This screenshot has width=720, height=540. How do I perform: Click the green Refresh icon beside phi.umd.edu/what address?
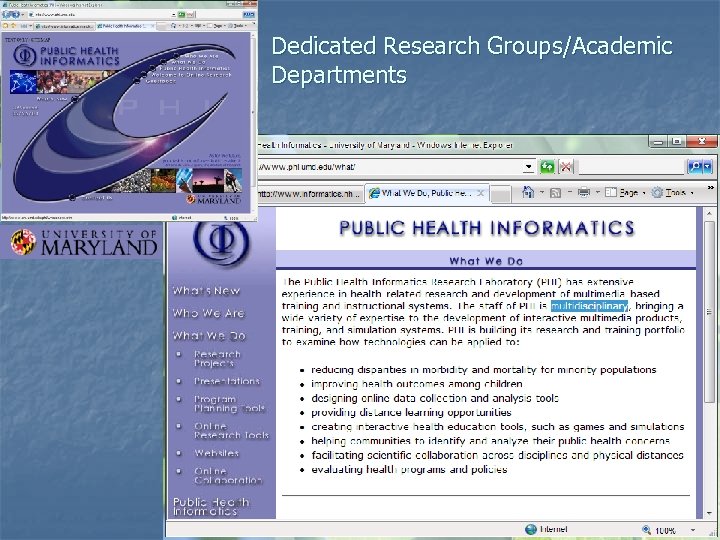(x=547, y=167)
